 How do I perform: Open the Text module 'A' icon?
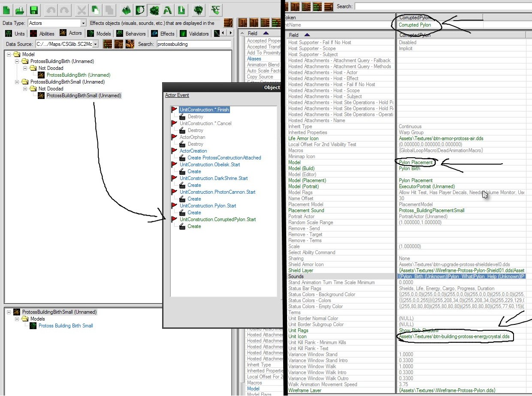167,9
